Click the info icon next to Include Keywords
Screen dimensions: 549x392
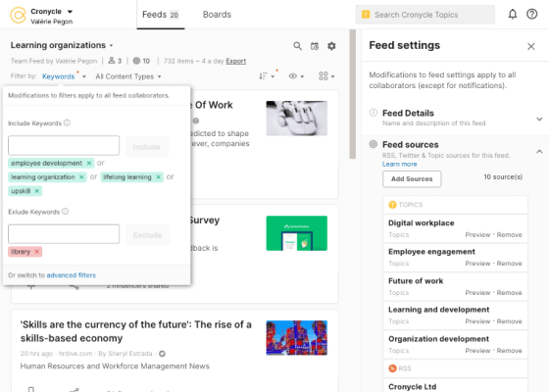[x=67, y=122]
